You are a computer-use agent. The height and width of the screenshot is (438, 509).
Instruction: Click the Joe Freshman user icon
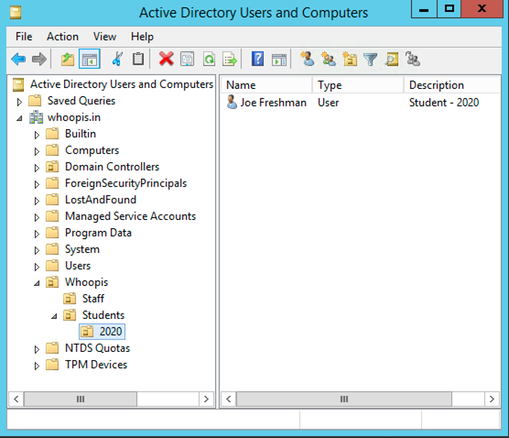click(232, 102)
